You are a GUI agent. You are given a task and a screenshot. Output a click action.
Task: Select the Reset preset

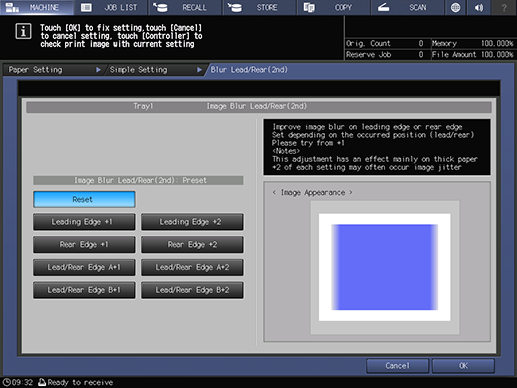point(84,199)
